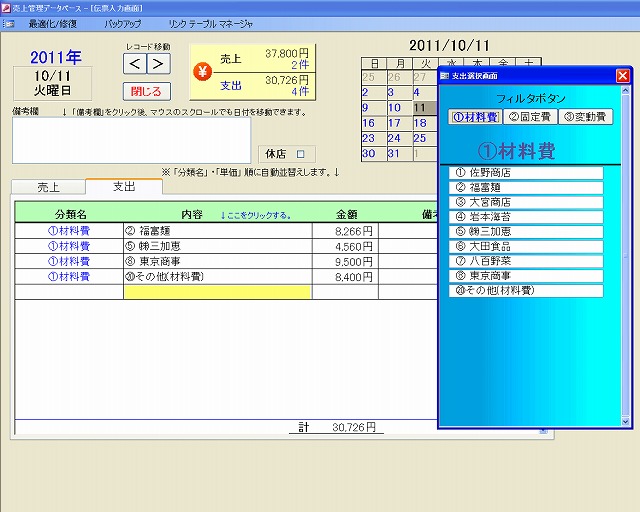The image size is (640, 512).
Task: Click the 内容 column header
Action: tap(192, 215)
